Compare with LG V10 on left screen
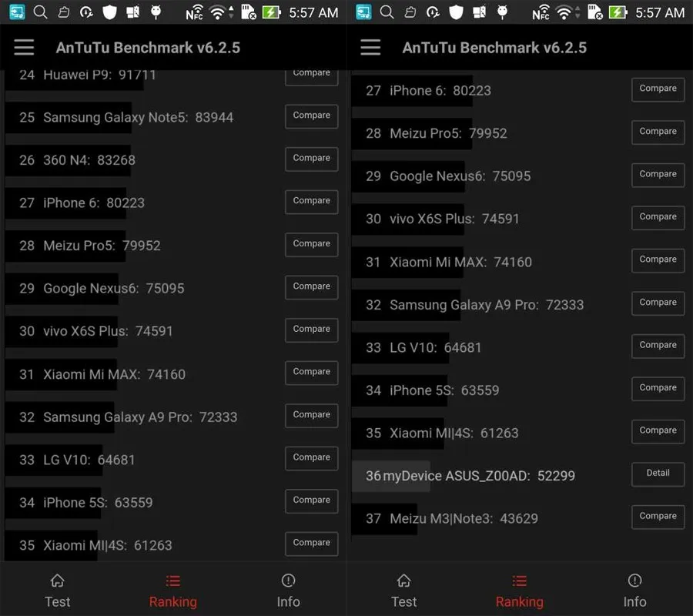Viewport: 693px width, 616px height. [312, 458]
